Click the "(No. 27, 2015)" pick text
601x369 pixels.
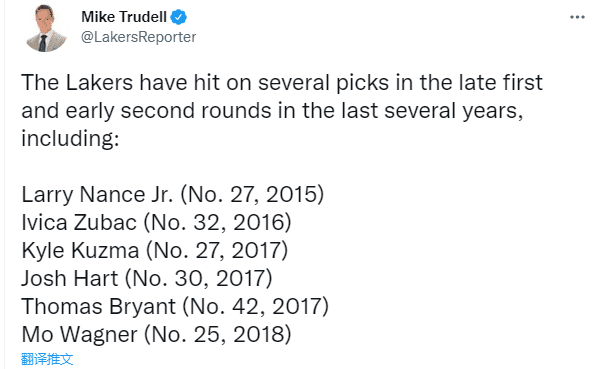(x=252, y=195)
